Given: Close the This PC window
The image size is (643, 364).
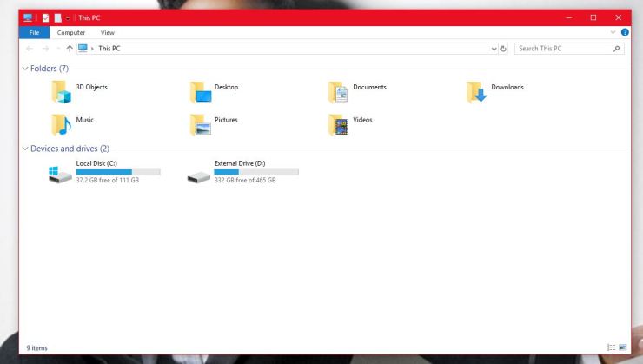Looking at the screenshot, I should point(619,17).
